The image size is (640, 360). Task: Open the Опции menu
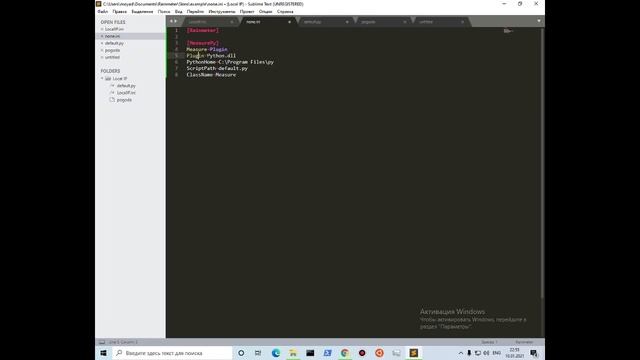click(x=265, y=11)
